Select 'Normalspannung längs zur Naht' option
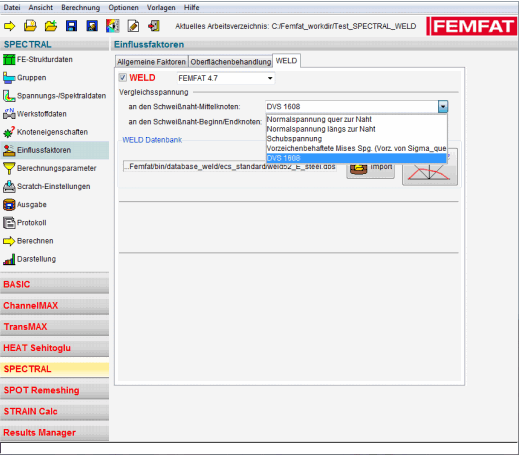This screenshot has height=456, width=519. coord(356,129)
